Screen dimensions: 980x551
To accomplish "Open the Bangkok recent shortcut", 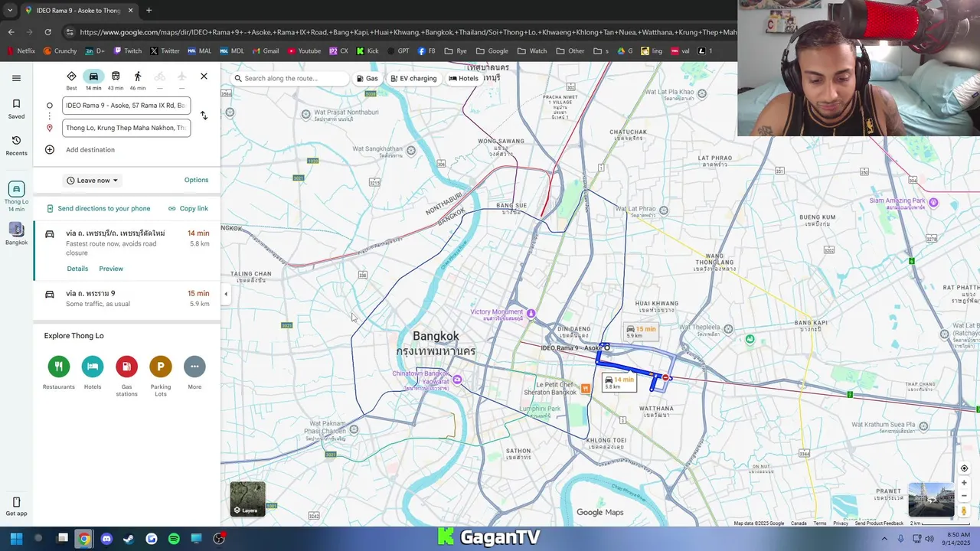I will coord(16,234).
